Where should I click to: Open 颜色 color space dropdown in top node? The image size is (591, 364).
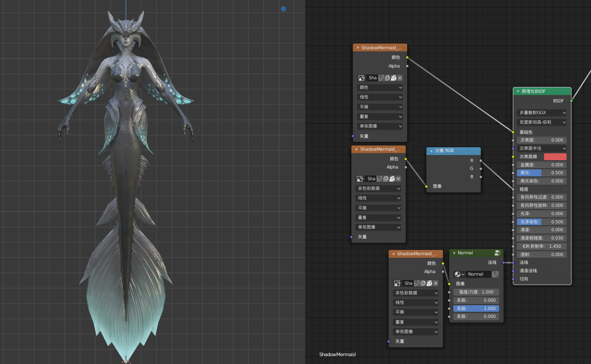[x=380, y=88]
